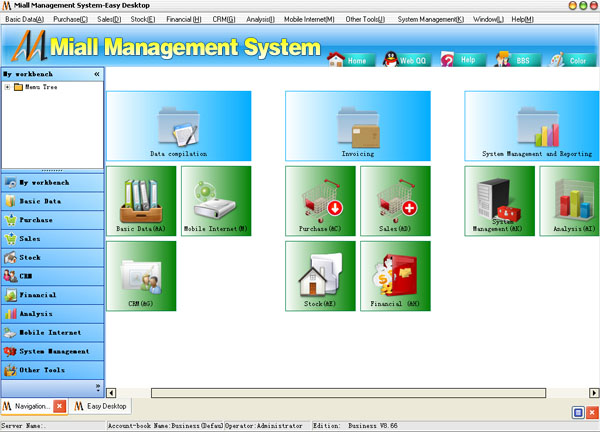The height and width of the screenshot is (432, 600).
Task: Go to Home in the header
Action: coord(351,60)
